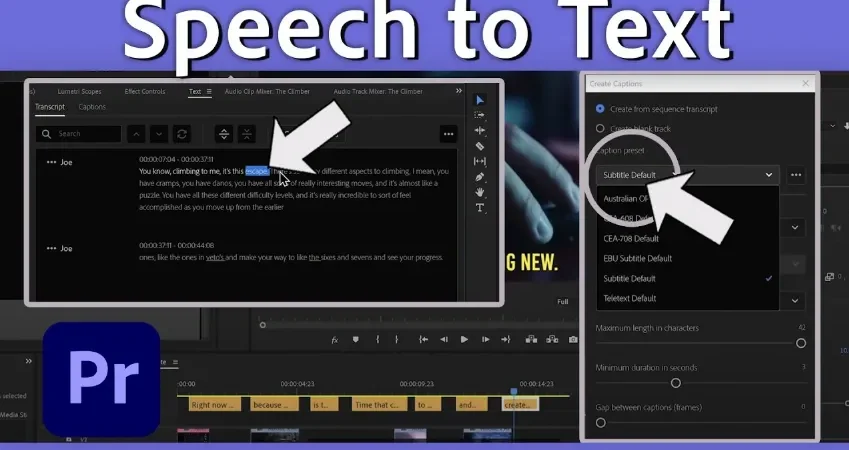Click the Export Frame camera icon

pos(573,340)
